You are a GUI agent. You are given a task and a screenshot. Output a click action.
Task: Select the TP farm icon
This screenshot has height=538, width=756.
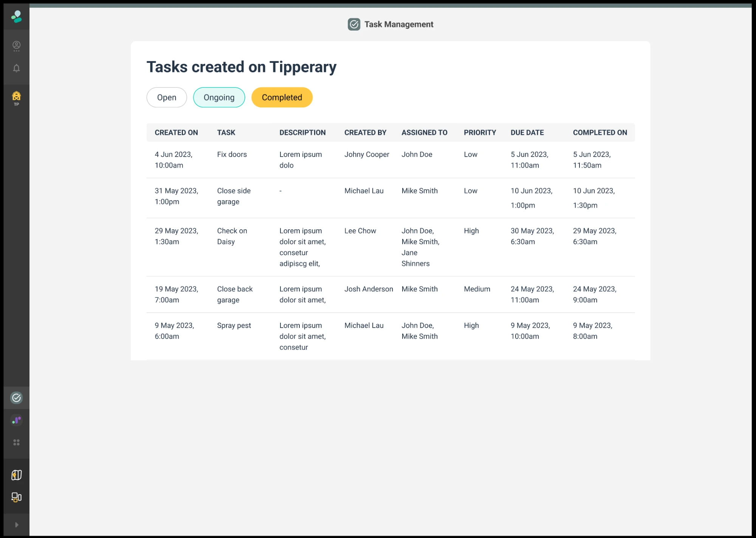click(16, 98)
